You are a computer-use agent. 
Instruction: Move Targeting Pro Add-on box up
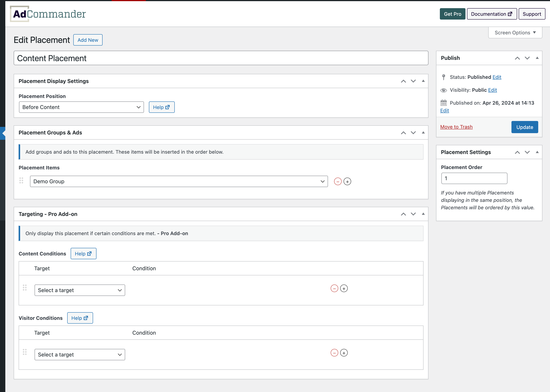[x=403, y=214]
